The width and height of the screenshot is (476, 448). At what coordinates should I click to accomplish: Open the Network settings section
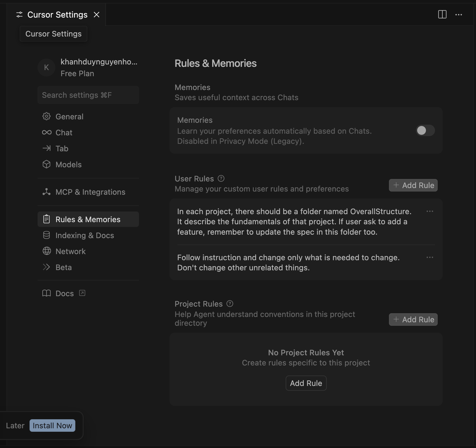point(70,251)
